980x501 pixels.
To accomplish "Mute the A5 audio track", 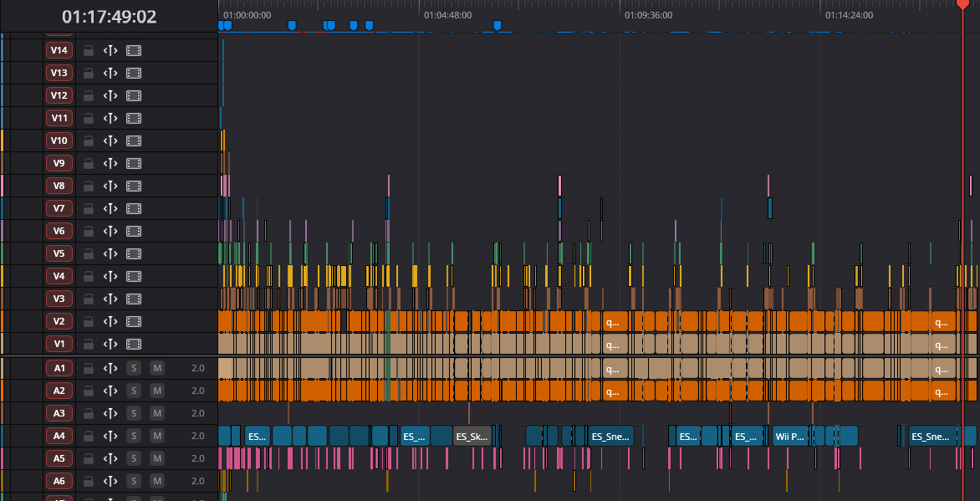I will point(157,458).
